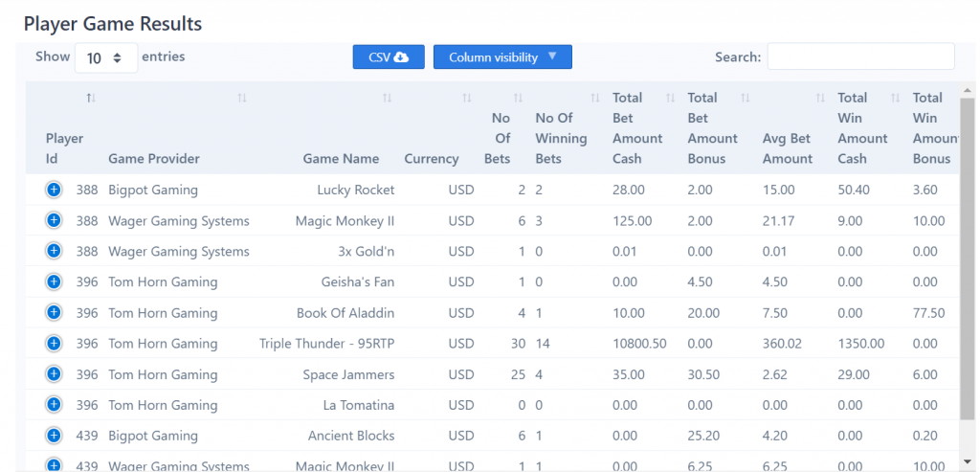Click the Game Name column header
Screen dimensions: 980x472
[x=341, y=159]
